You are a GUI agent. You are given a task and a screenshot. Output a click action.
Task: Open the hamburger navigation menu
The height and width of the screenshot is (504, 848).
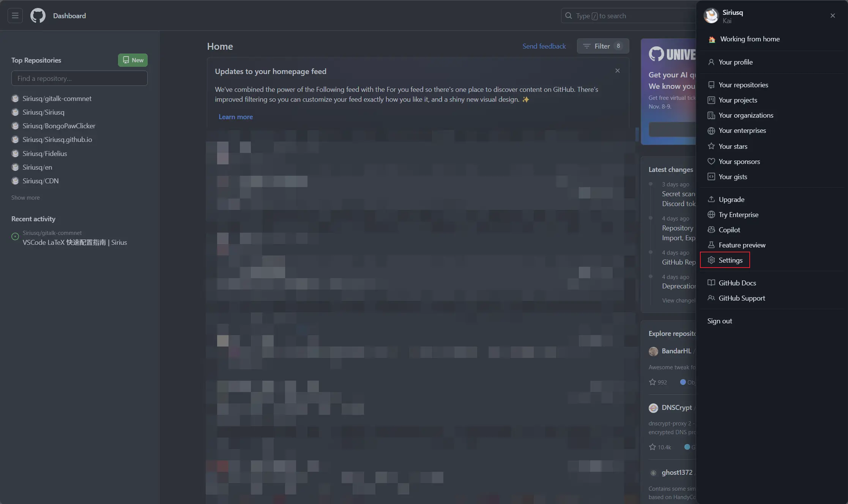15,16
